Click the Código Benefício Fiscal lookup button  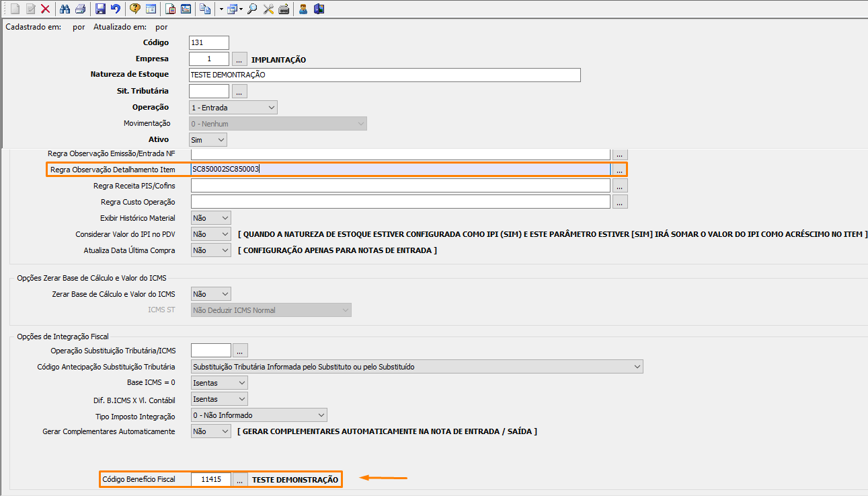[239, 480]
